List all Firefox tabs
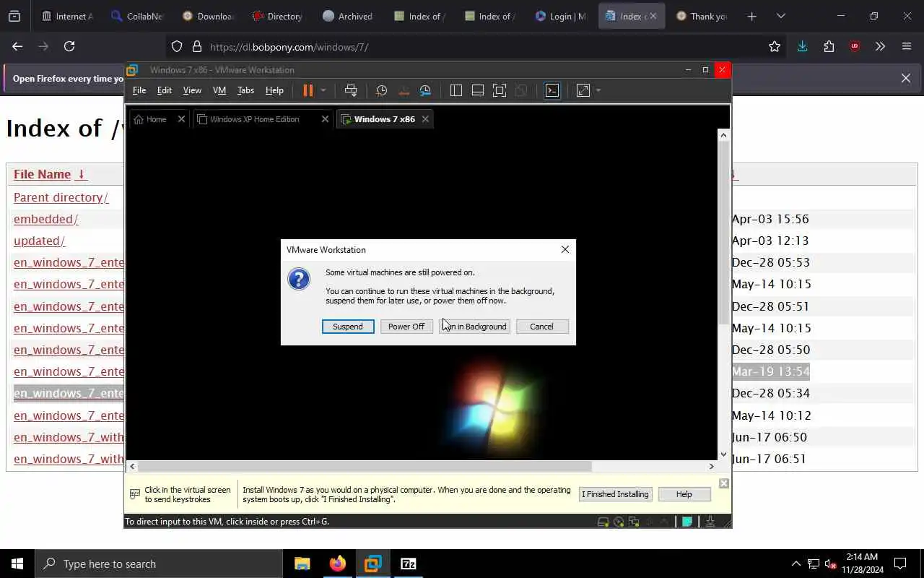 pyautogui.click(x=780, y=16)
